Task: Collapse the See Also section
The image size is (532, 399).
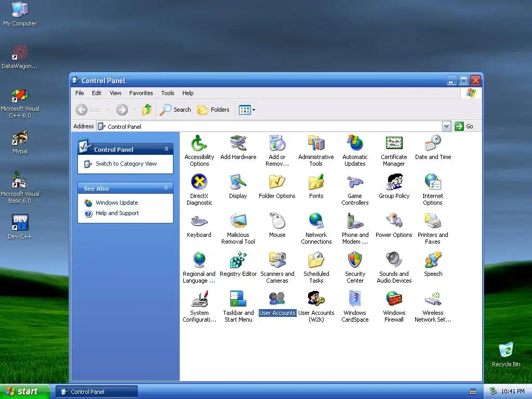Action: (x=166, y=188)
